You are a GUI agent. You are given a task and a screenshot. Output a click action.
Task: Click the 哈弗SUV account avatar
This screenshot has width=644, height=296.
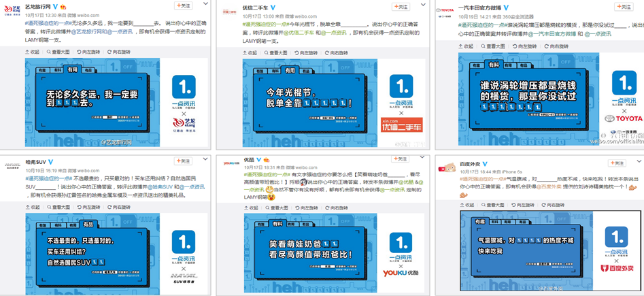13,165
